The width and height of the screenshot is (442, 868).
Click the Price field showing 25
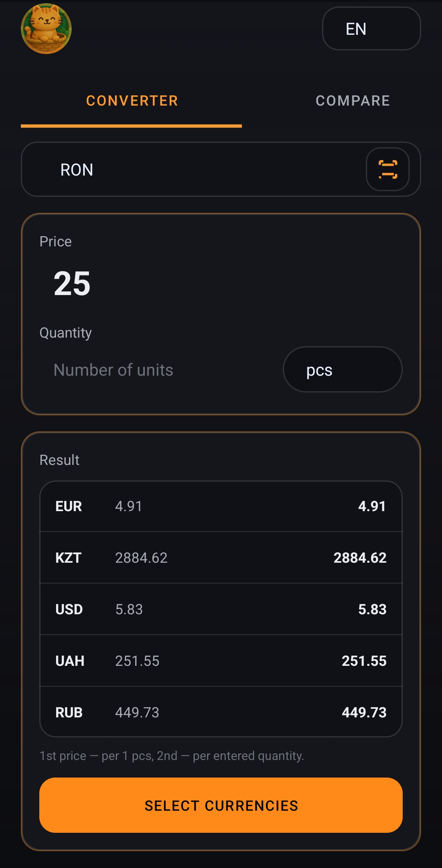point(164,284)
